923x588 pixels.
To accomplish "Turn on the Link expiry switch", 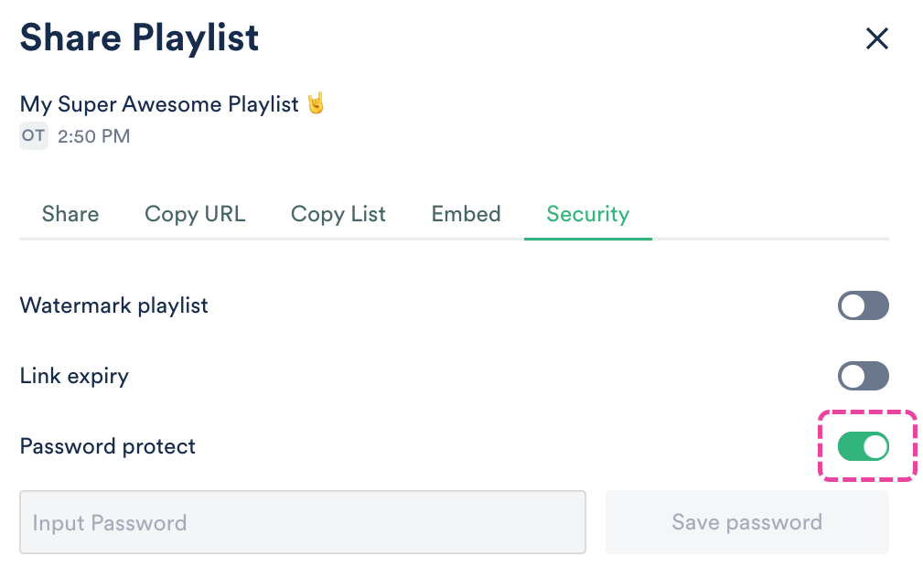I will (863, 376).
